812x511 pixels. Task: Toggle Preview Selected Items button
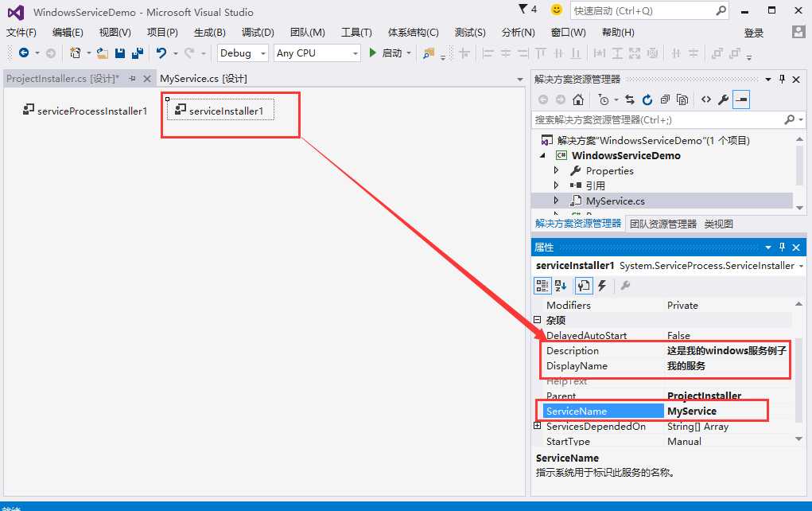click(x=741, y=99)
